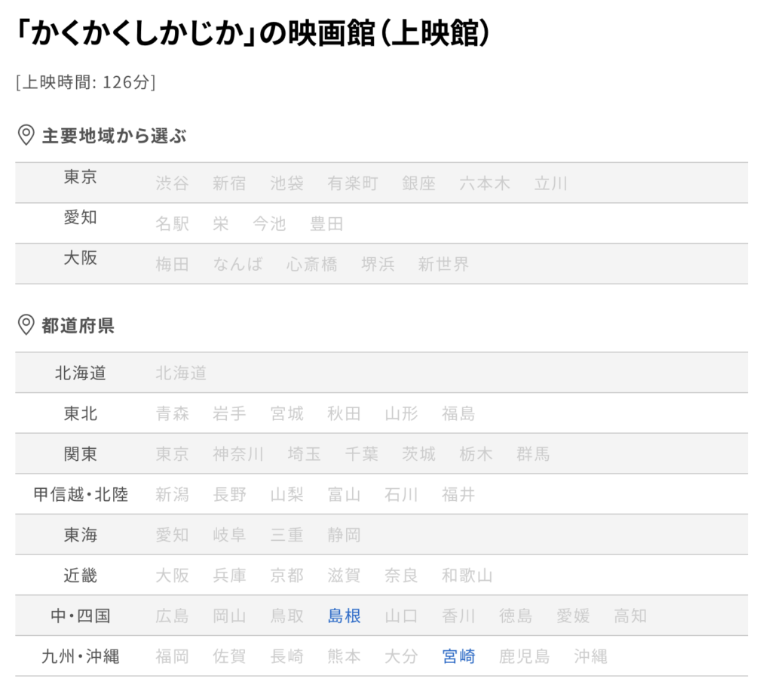This screenshot has height=700, width=772.
Task: Click 和歌山 in the Kinki row
Action: [467, 576]
